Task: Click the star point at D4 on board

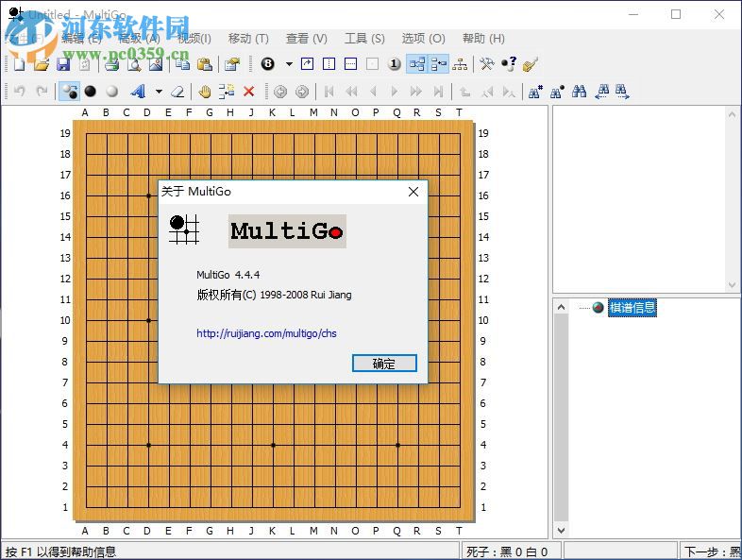Action: tap(148, 445)
